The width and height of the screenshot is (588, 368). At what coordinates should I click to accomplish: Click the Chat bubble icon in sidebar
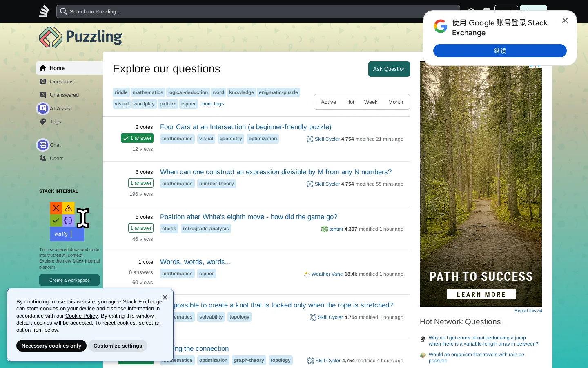(x=43, y=145)
